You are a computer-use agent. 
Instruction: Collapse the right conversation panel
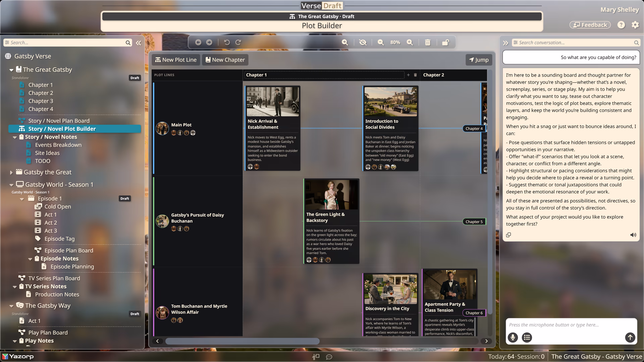click(505, 43)
